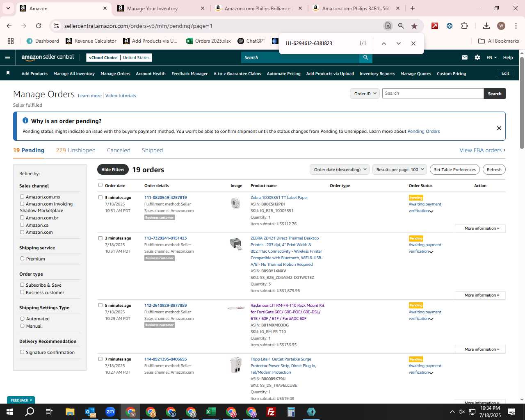
Task: Open Windows taskbar search
Action: (x=30, y=412)
